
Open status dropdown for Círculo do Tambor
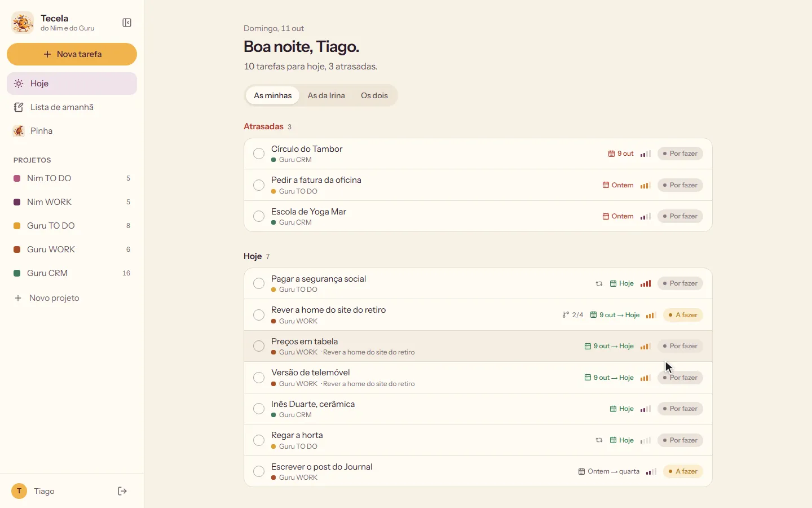click(681, 154)
